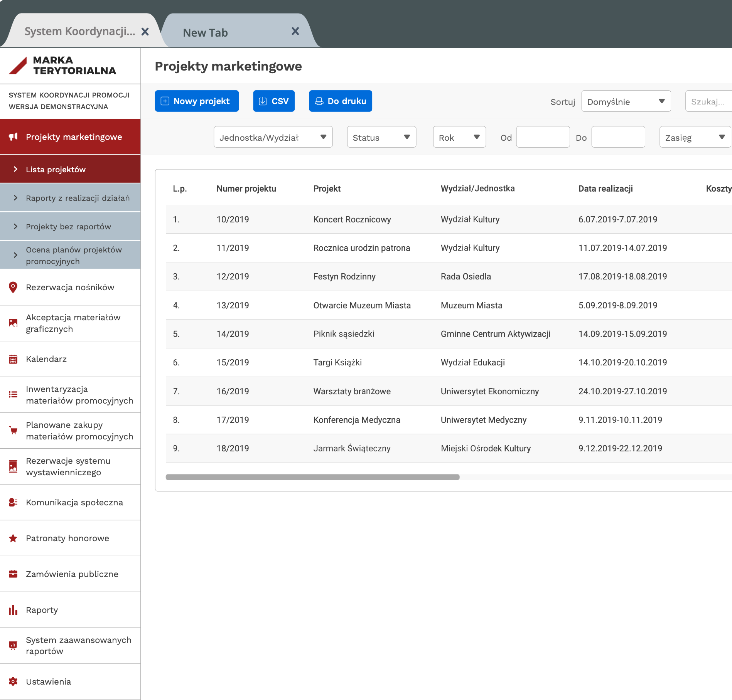
Task: Select the Konferencja Medyczna project
Action: tap(449, 420)
